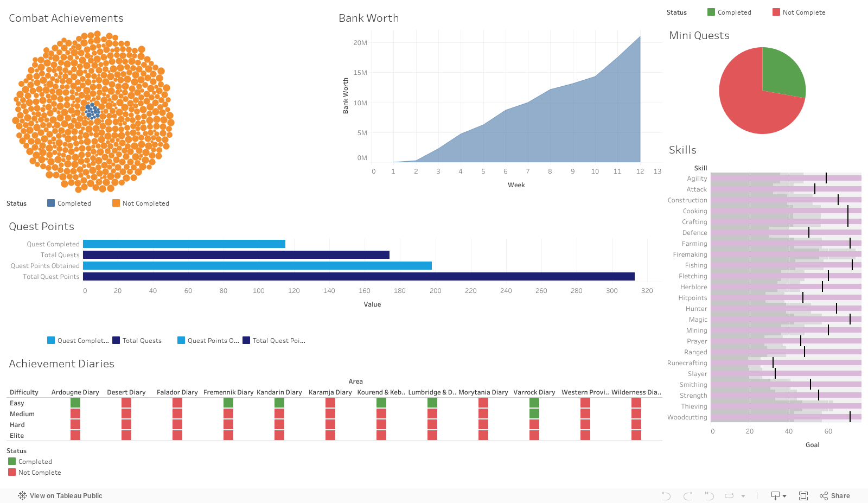Click Varrock Diary Medium square
This screenshot has width=868, height=503.
pyautogui.click(x=534, y=413)
